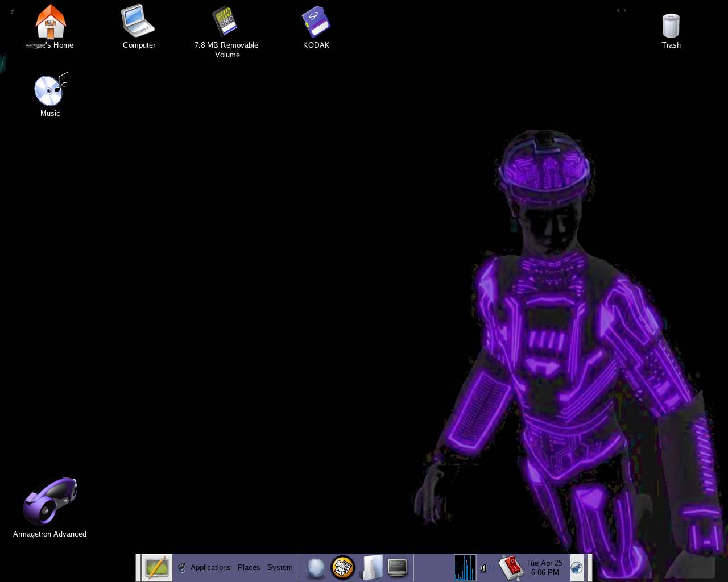Launch the terminal from the panel
728x582 pixels.
pos(398,568)
